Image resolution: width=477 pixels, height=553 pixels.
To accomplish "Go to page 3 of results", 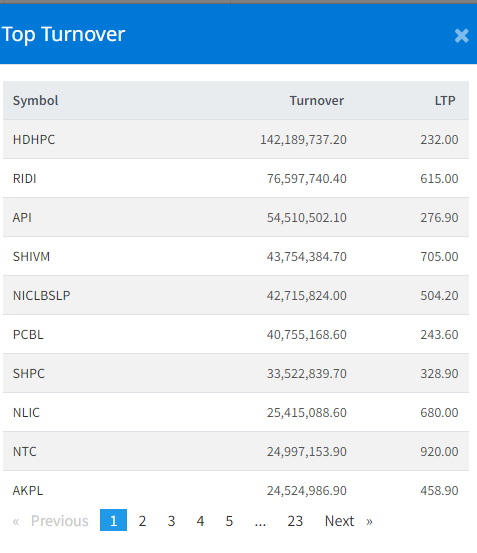I will (x=171, y=521).
